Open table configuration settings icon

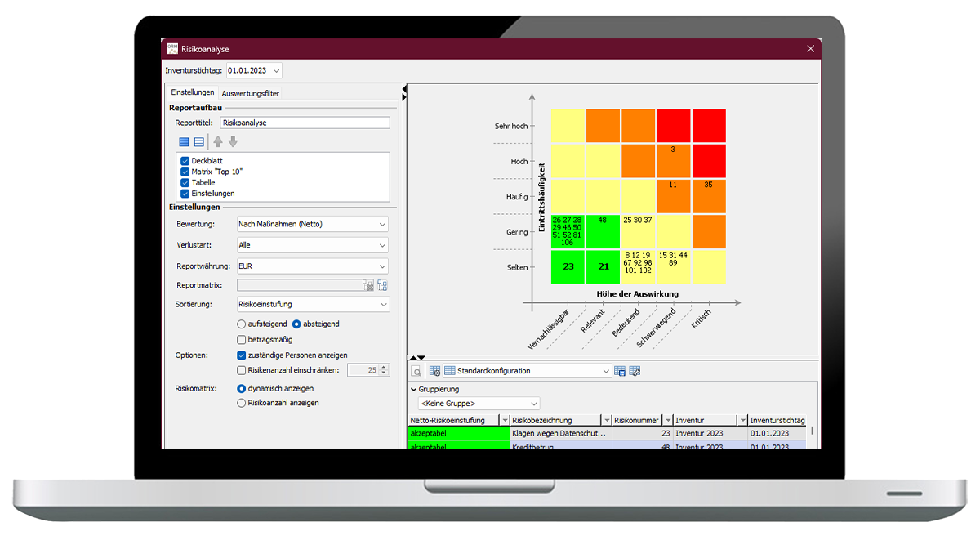434,371
